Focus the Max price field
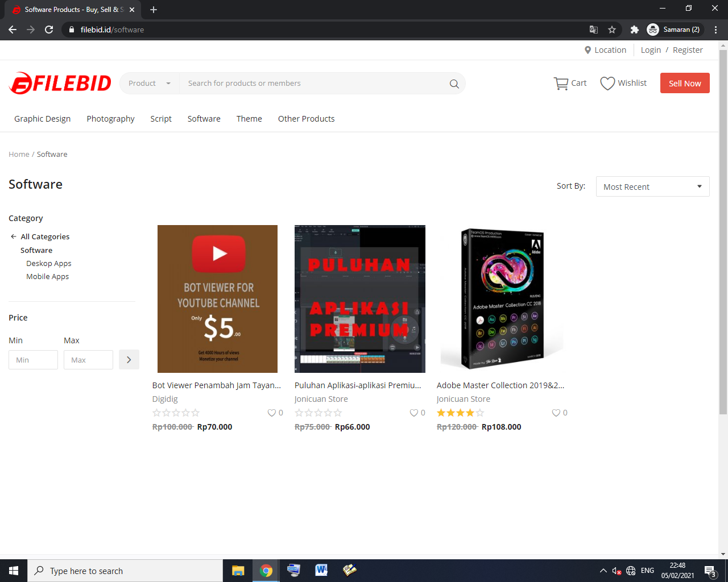Screen dimensions: 728x582 coord(89,360)
